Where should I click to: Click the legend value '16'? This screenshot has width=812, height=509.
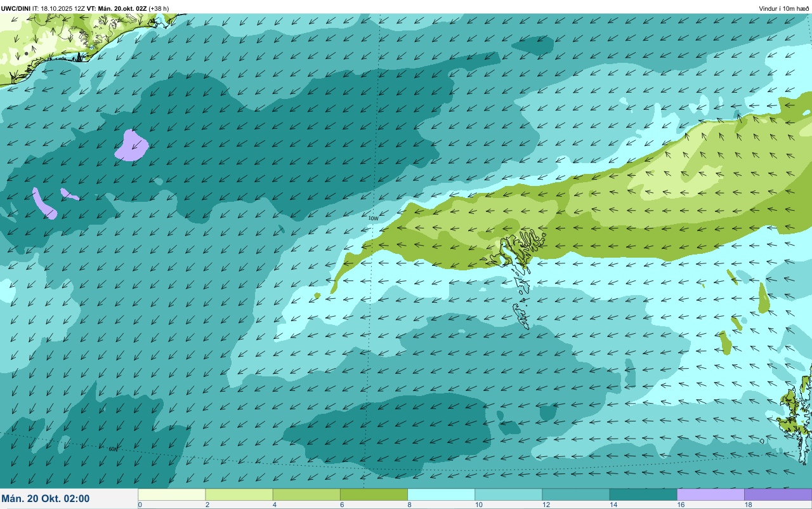coord(680,505)
